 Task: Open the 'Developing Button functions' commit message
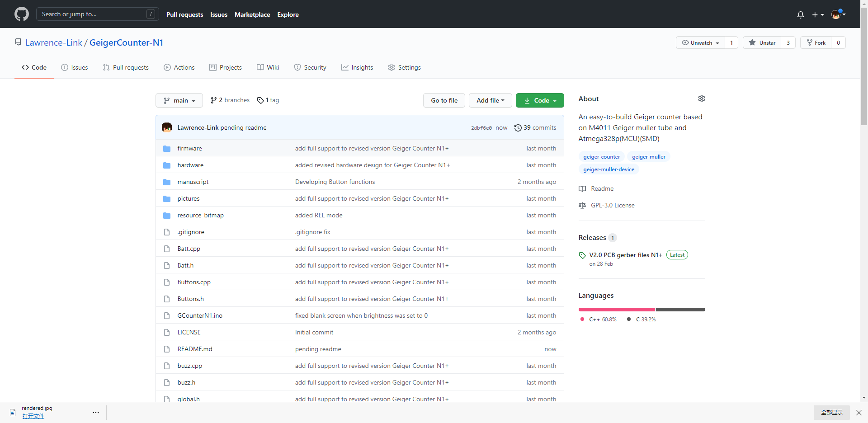coord(335,182)
